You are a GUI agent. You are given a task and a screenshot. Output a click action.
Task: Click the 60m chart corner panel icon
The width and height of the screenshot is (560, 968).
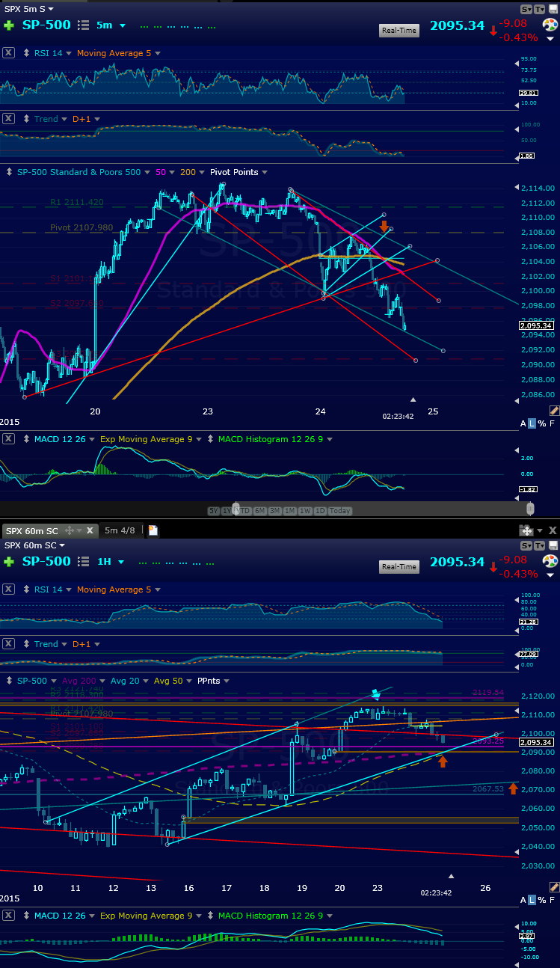(553, 545)
